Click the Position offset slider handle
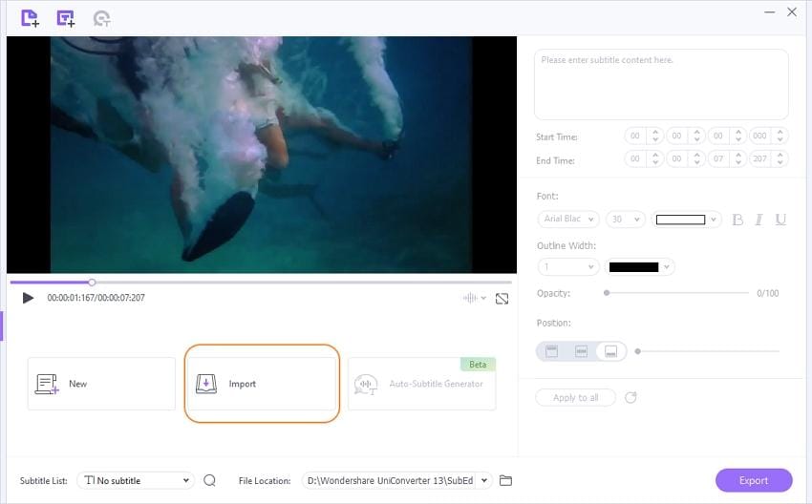812x504 pixels. 638,351
